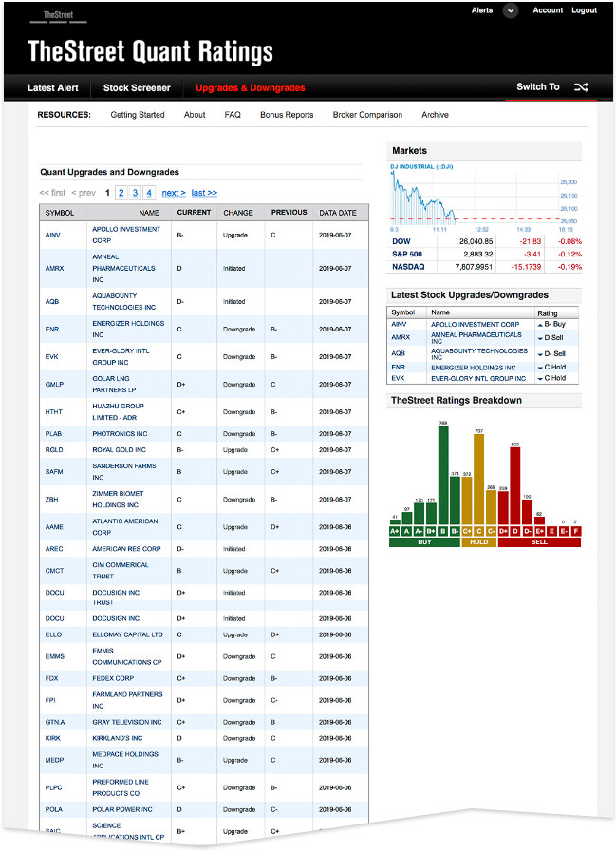Viewport: 616px width, 852px height.
Task: Switch to Latest Alert tab
Action: pos(53,88)
